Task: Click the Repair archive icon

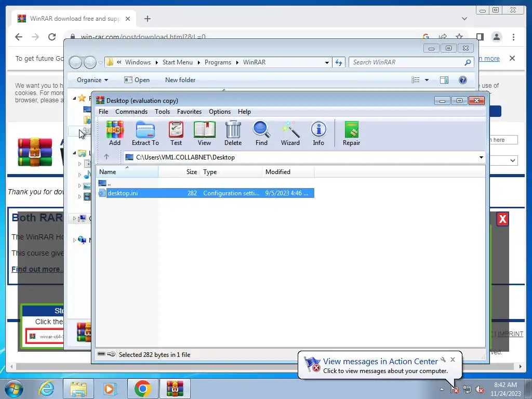Action: (351, 134)
